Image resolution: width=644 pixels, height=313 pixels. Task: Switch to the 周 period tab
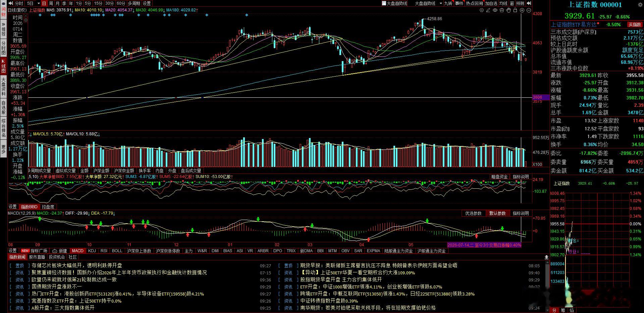[51, 3]
